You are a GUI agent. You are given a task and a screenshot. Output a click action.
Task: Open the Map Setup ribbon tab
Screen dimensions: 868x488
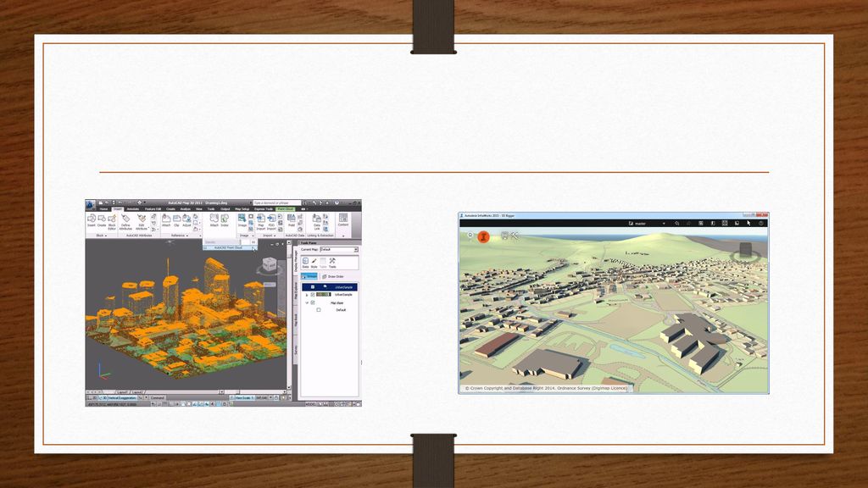pyautogui.click(x=242, y=209)
